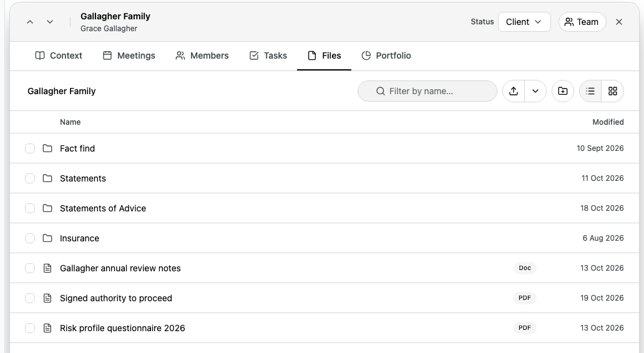Click the 18 Oct 2026 date
Image resolution: width=644 pixels, height=353 pixels.
click(602, 208)
